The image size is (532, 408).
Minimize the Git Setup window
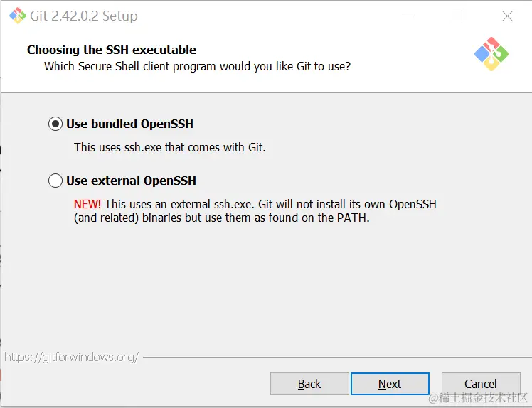point(408,16)
